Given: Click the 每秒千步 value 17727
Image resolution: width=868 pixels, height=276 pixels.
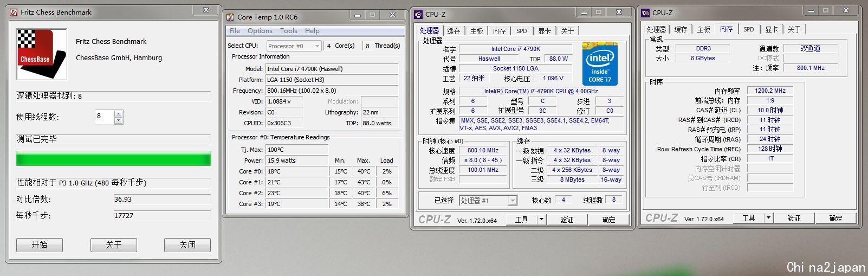Looking at the screenshot, I should [162, 215].
